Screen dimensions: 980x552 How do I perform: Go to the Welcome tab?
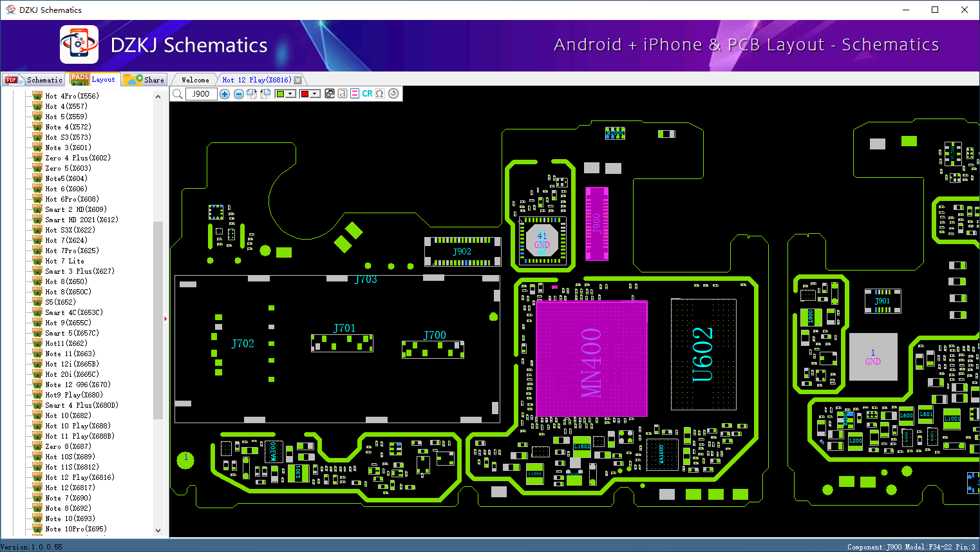pos(195,81)
